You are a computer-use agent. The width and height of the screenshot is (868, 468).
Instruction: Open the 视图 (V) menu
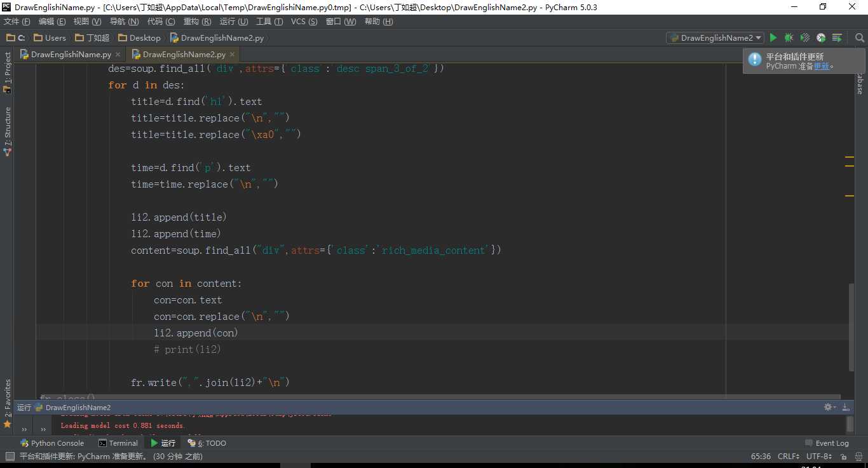[88, 22]
